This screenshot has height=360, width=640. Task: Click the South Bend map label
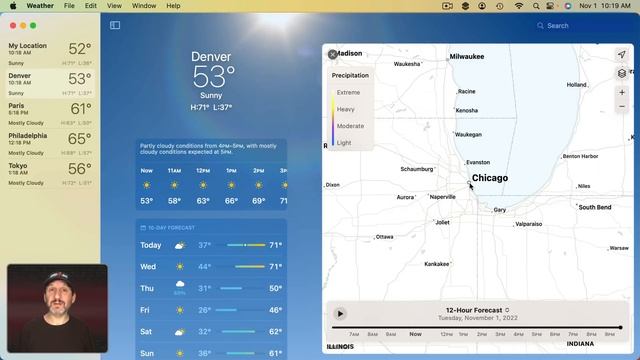point(595,207)
